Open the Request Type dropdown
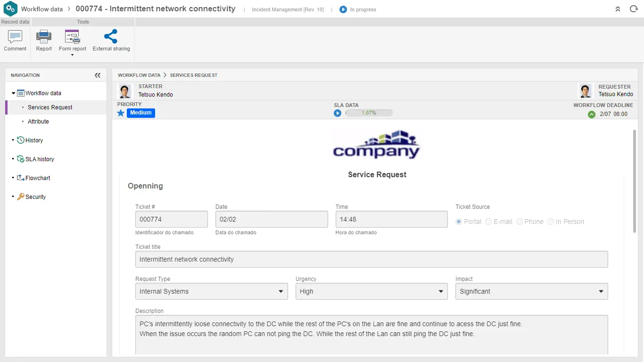Viewport: 644px width, 362px height. click(211, 291)
